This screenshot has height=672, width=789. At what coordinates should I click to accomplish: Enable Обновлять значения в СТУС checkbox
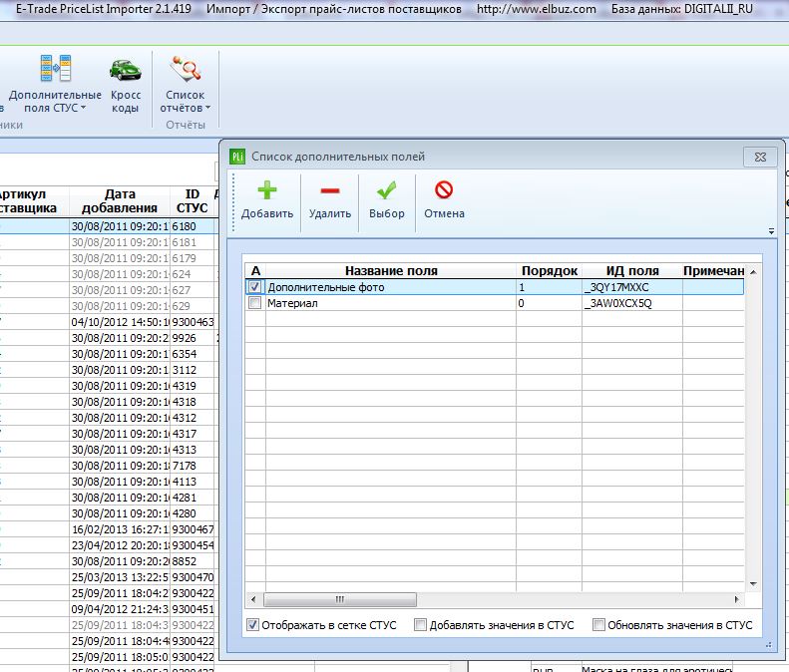pyautogui.click(x=598, y=625)
